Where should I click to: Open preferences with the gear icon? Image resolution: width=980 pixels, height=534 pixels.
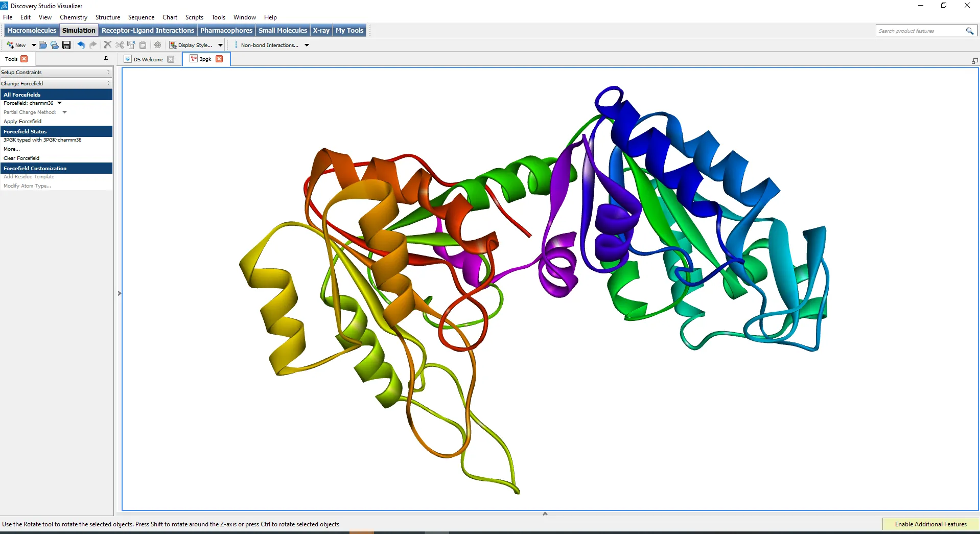pyautogui.click(x=158, y=45)
